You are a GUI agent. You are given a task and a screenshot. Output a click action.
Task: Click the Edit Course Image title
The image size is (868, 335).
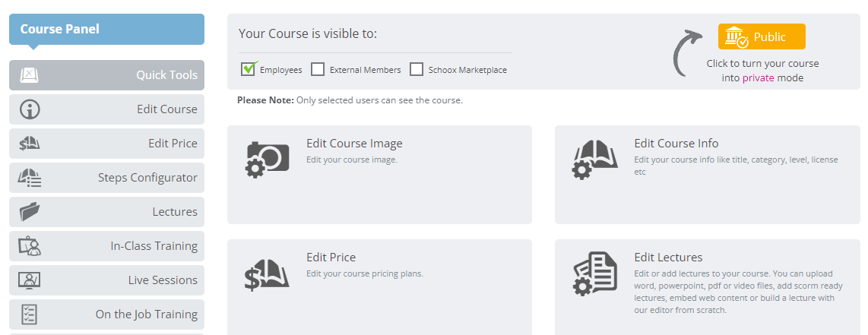click(354, 144)
